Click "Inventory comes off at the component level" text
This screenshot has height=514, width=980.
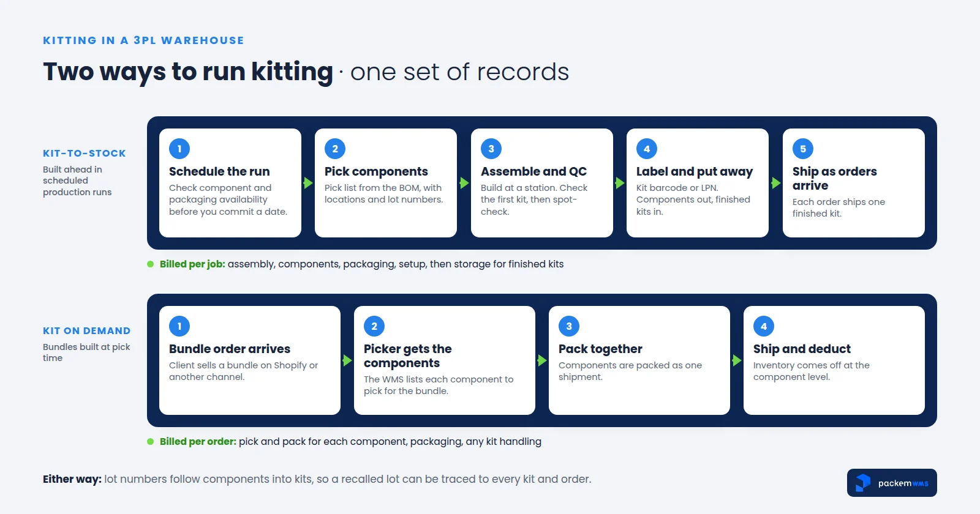point(812,371)
